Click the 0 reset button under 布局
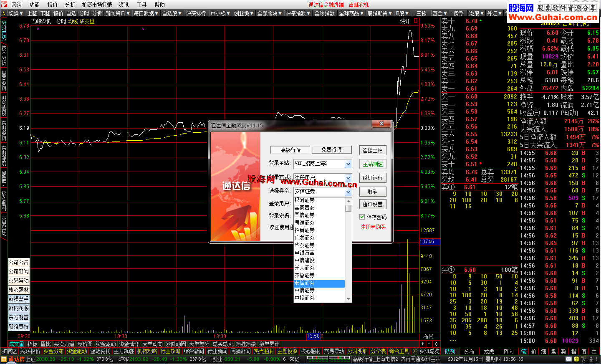 436,344
